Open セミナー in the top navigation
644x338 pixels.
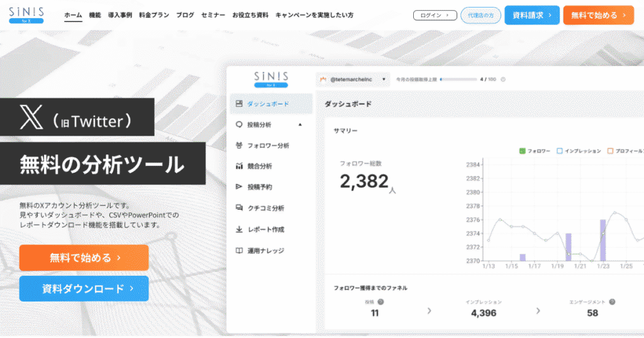click(x=213, y=15)
